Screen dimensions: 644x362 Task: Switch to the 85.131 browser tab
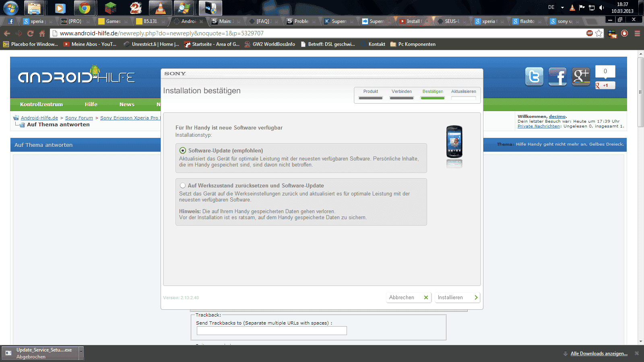150,21
